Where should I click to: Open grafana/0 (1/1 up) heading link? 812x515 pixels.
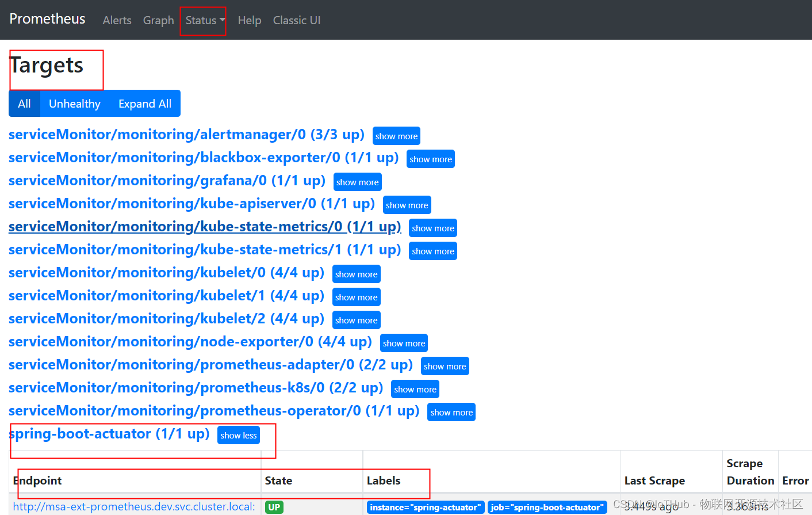click(x=167, y=181)
